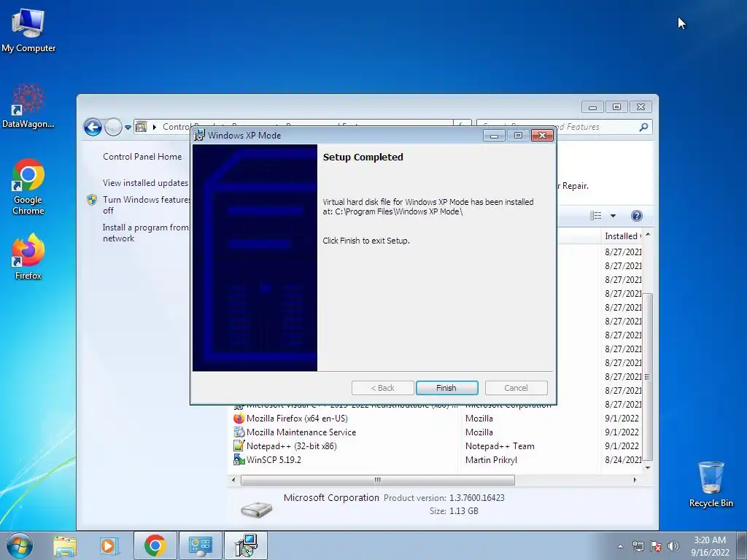Click the drive icon in details pane
Screen dimensions: 747x560
(256, 510)
